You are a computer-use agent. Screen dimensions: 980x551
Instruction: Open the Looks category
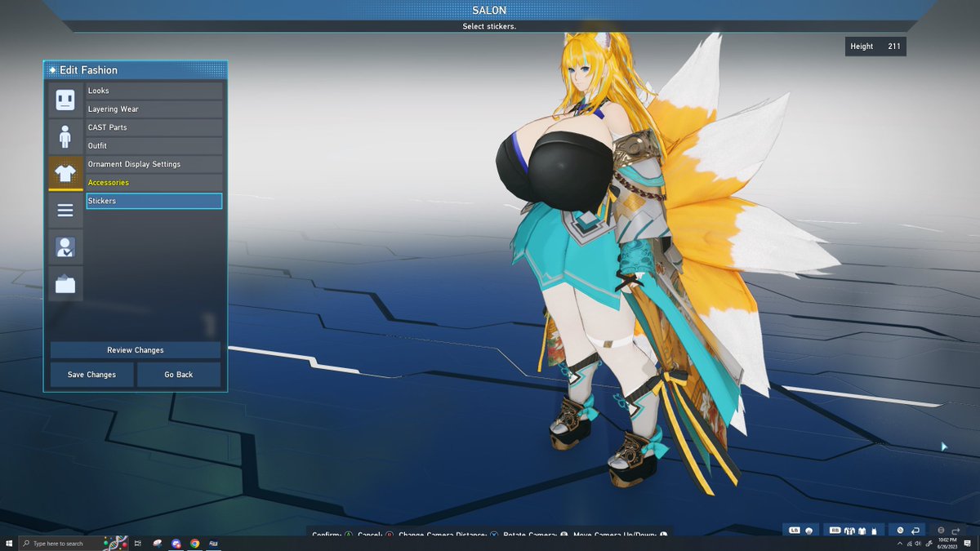coord(154,91)
